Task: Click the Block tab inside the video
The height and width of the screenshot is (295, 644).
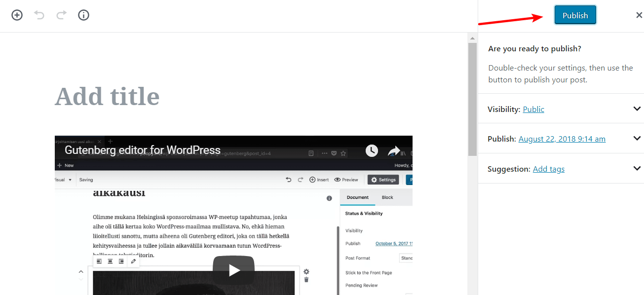Action: pos(387,197)
